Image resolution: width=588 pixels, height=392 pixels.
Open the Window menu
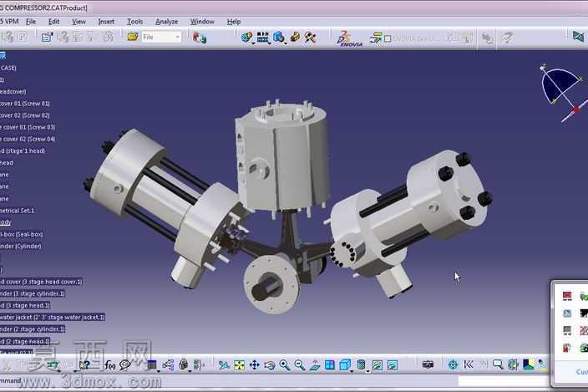click(202, 22)
